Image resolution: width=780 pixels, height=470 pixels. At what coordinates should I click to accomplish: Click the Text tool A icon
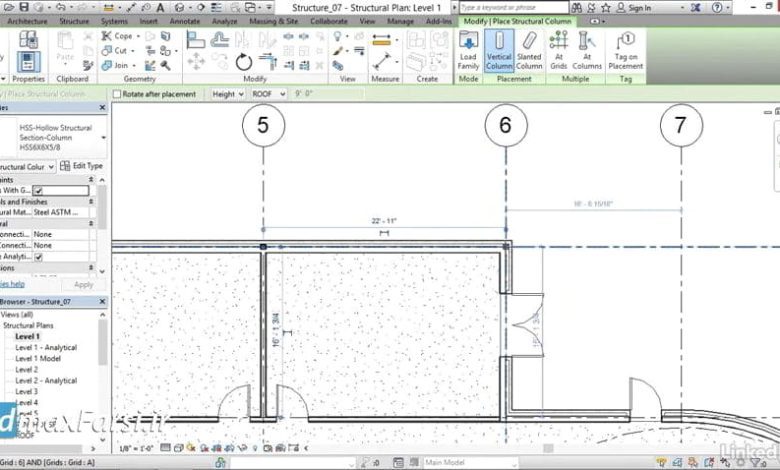click(x=160, y=7)
